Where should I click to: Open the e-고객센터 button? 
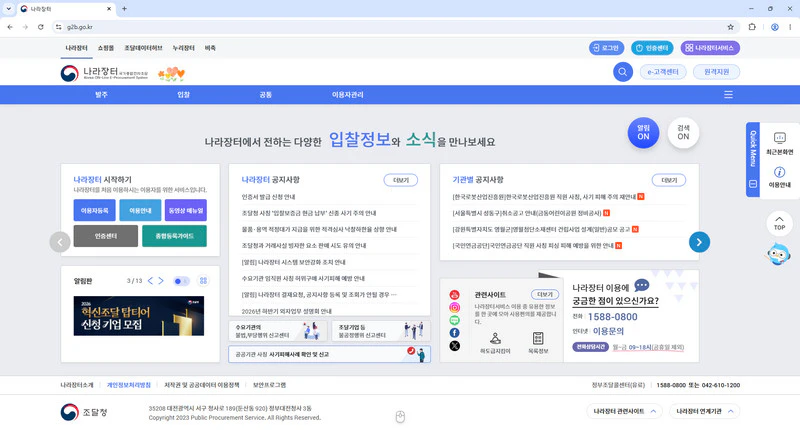click(663, 72)
